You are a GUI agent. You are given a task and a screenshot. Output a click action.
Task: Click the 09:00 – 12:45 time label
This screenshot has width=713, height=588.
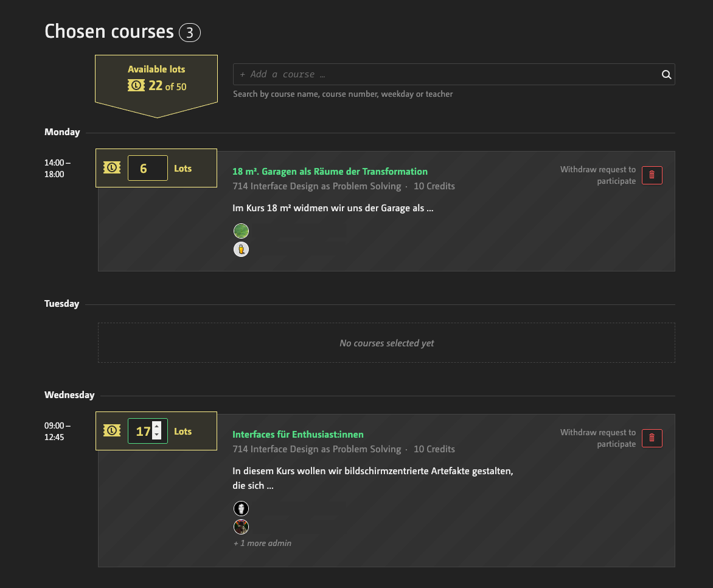[x=57, y=432]
